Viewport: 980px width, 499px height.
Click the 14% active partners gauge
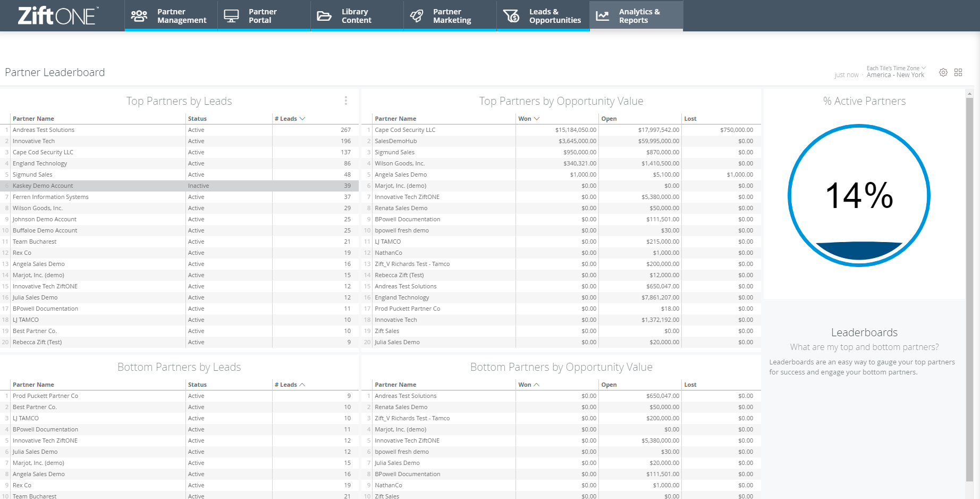click(x=859, y=195)
